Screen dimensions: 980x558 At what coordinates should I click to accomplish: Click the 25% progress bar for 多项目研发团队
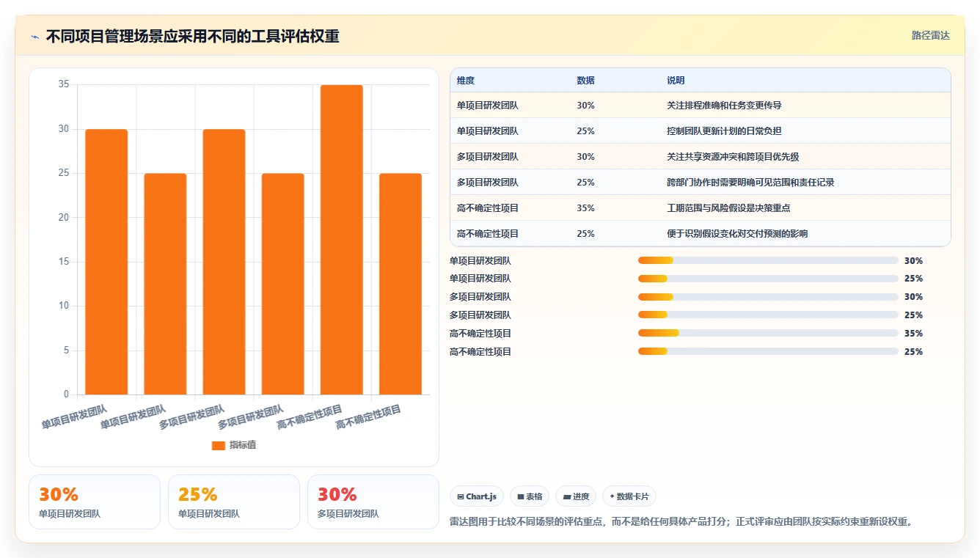click(x=768, y=315)
